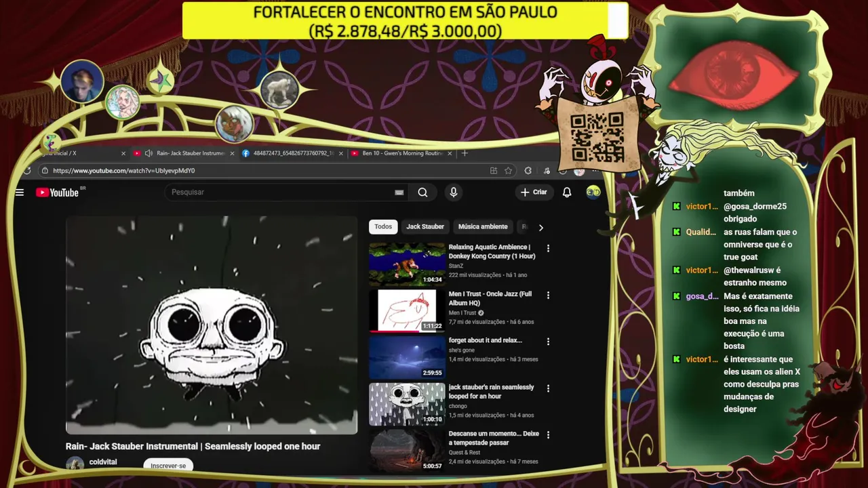Go to the YouTube home logo
Image resolution: width=868 pixels, height=488 pixels.
(58, 192)
